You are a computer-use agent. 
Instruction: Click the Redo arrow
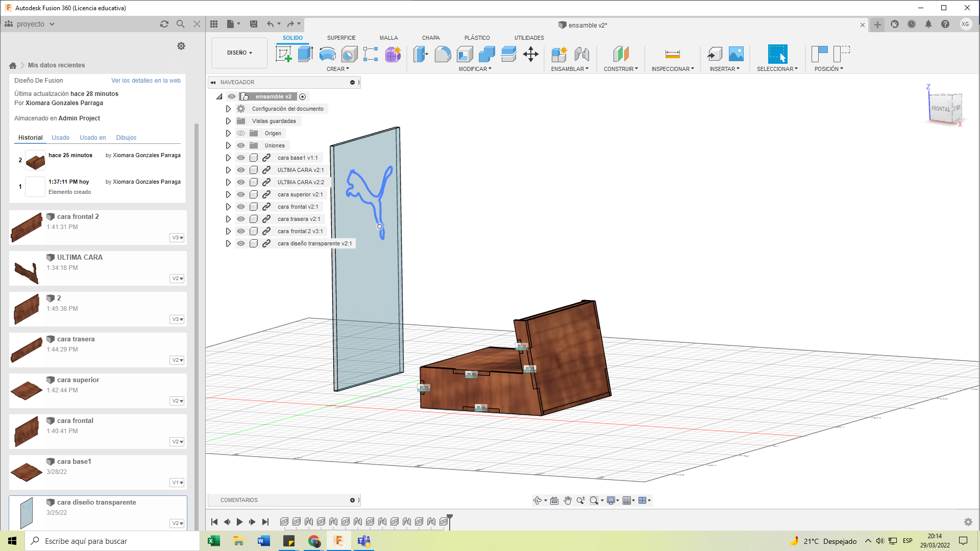click(x=290, y=24)
